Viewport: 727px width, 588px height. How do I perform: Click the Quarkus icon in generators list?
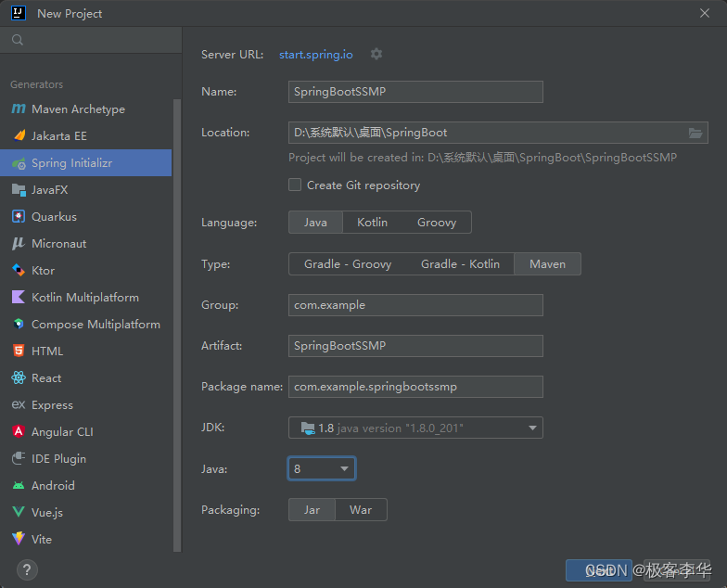click(19, 216)
